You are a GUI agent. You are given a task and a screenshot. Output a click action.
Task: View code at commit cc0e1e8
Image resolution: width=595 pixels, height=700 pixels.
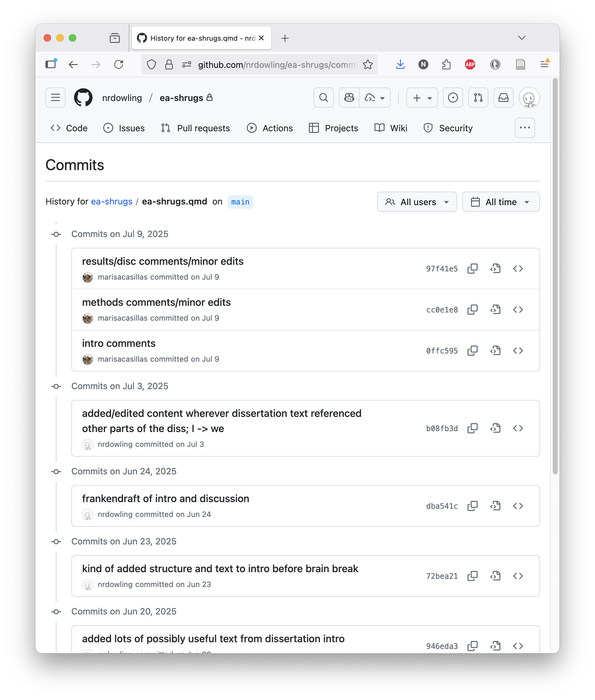point(495,310)
